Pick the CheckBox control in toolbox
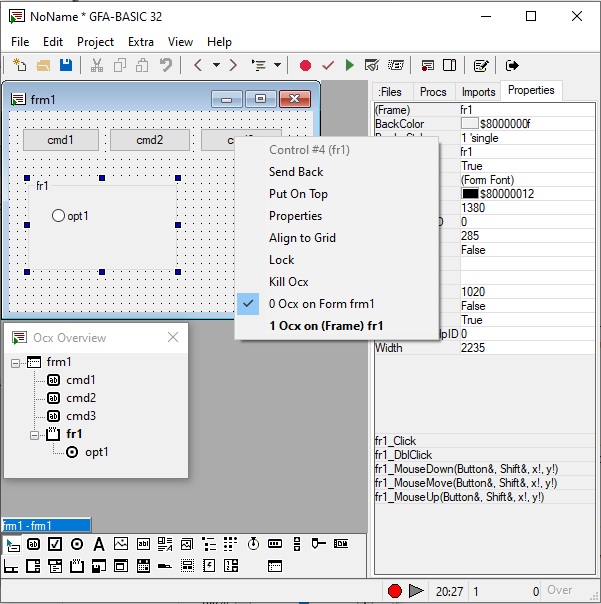601x604 pixels. tap(55, 544)
